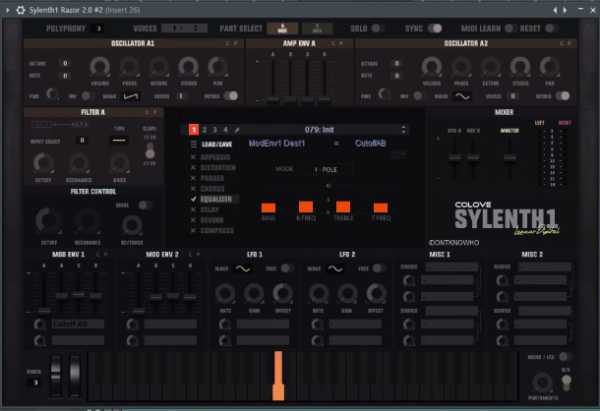Open LFO 1 first destination dropdown
The image size is (600, 411).
click(263, 325)
